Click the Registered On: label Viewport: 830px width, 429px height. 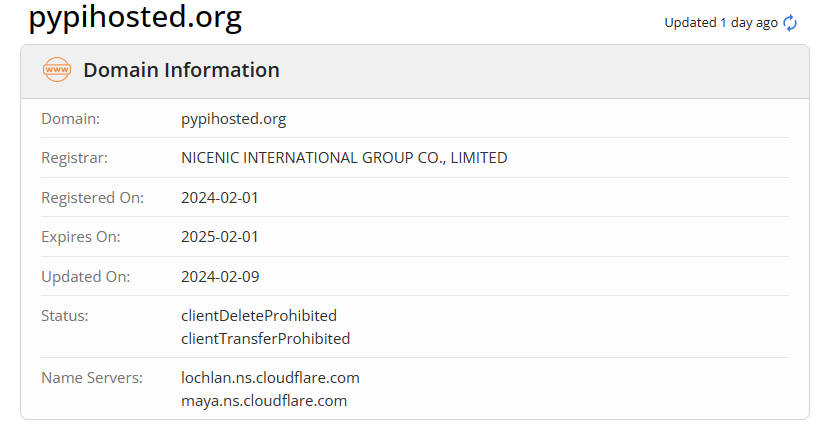(x=93, y=198)
